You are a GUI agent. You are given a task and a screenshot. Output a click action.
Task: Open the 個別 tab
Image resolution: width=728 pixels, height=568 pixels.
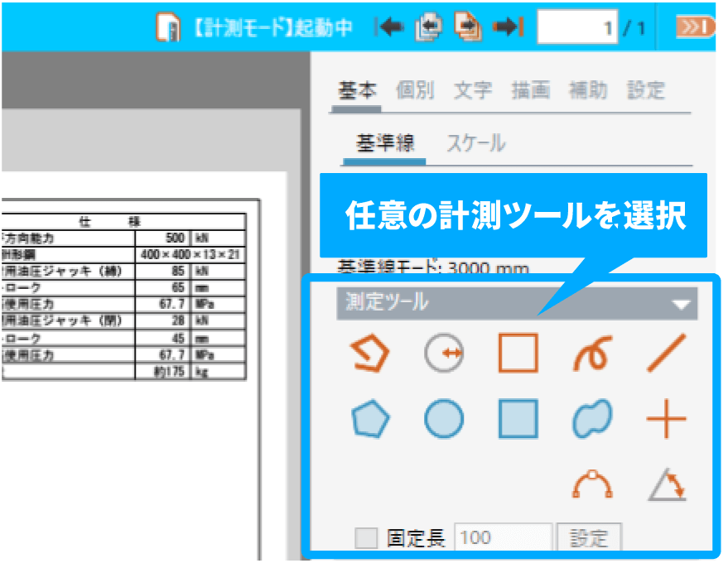point(415,90)
